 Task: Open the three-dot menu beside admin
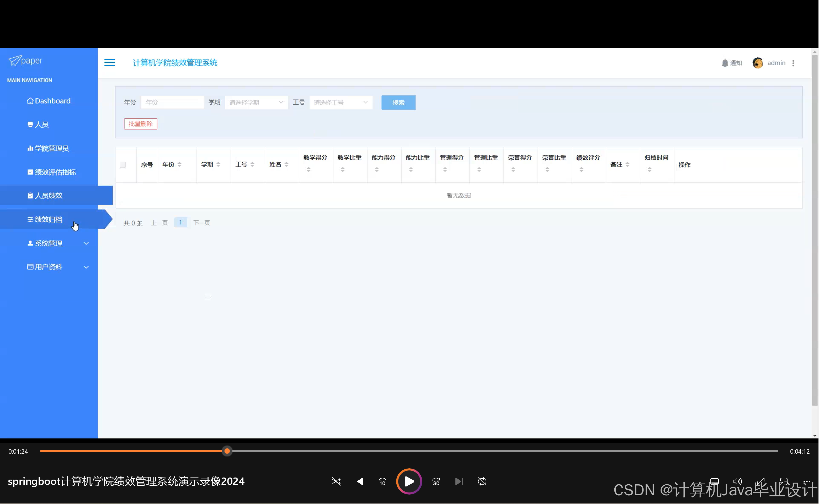pos(793,63)
